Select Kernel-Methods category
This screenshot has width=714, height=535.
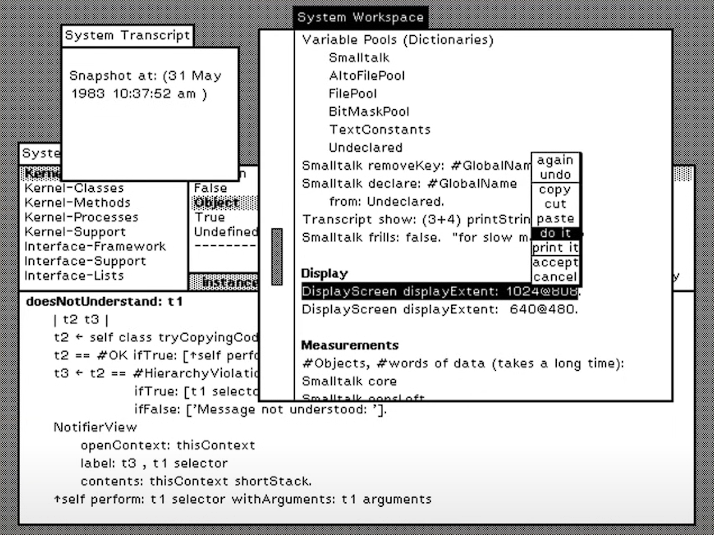77,203
